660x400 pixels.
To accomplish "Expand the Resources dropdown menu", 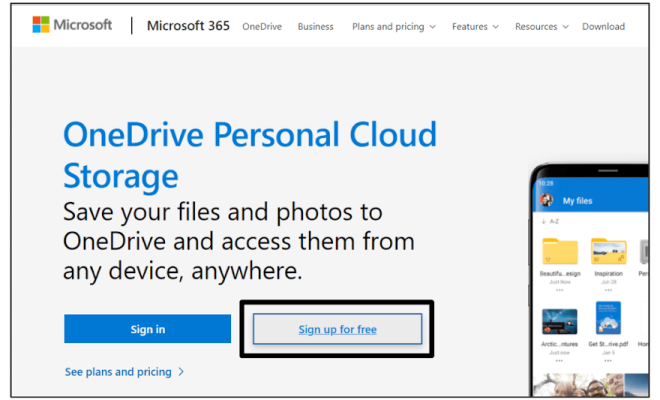I will (x=542, y=27).
